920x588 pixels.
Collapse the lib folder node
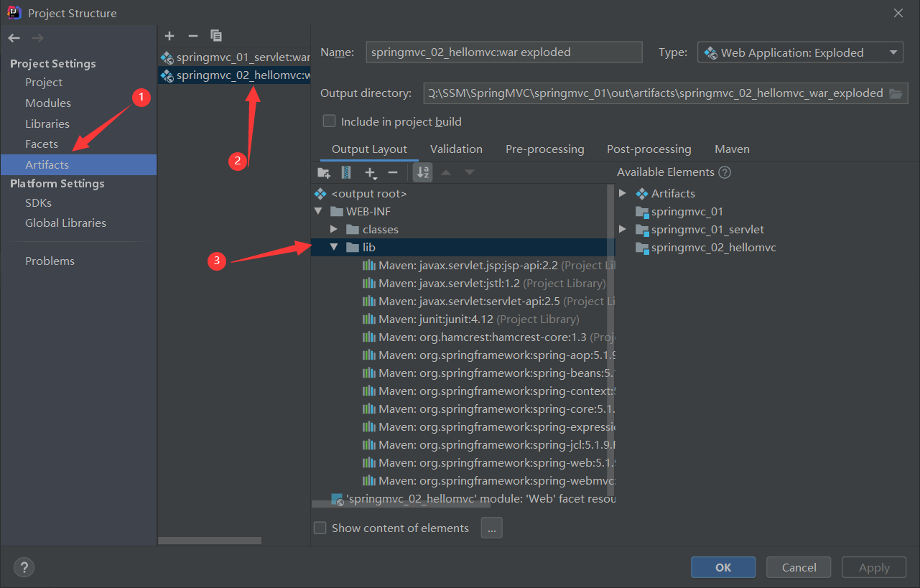tap(334, 248)
